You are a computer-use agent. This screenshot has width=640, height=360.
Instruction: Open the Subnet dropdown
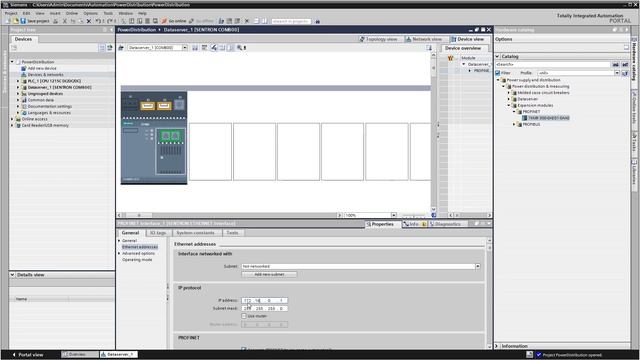coord(478,266)
